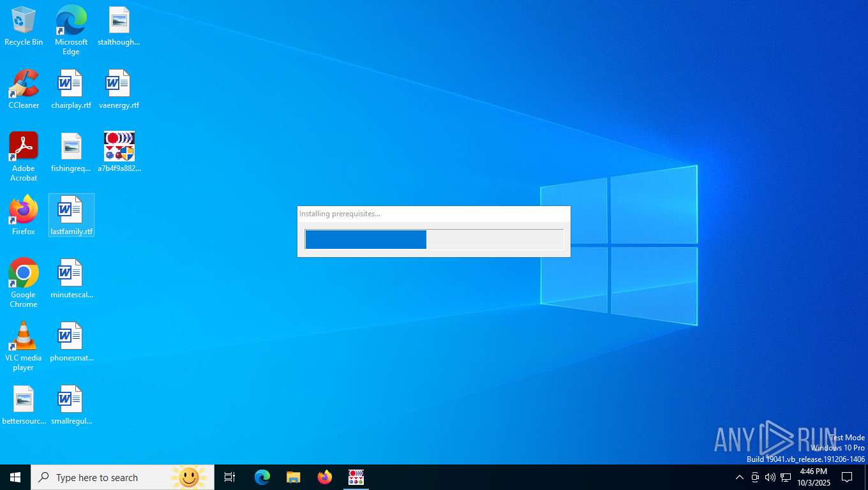Screen dimensions: 868x490
Task: Select the fishingreq image file icon
Action: pyautogui.click(x=71, y=153)
